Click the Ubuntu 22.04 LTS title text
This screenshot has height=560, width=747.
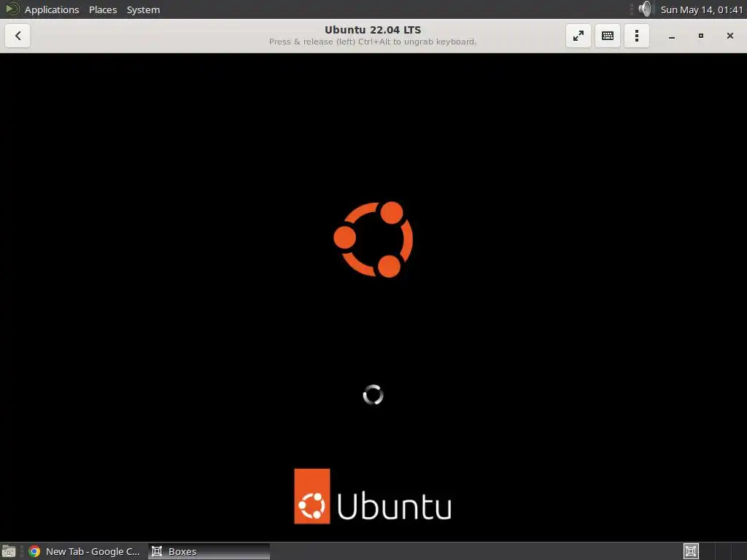pos(373,29)
